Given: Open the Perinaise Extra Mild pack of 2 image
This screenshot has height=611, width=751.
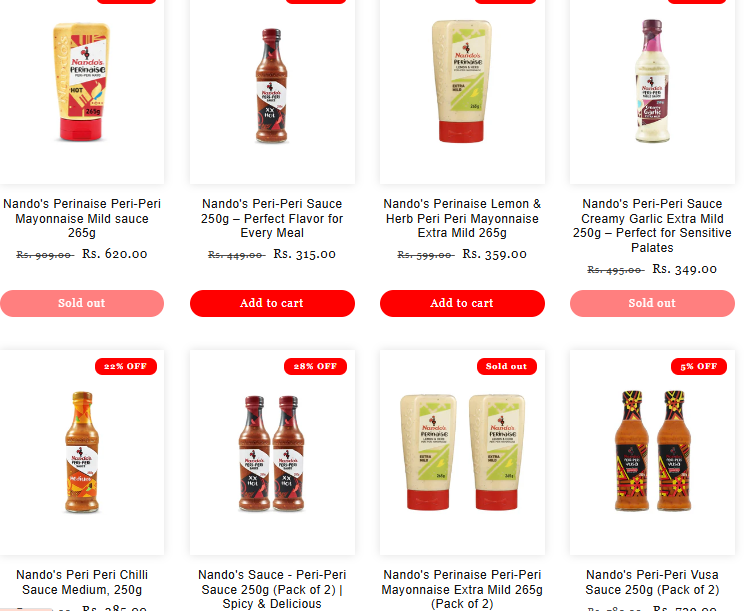Looking at the screenshot, I should tap(462, 452).
